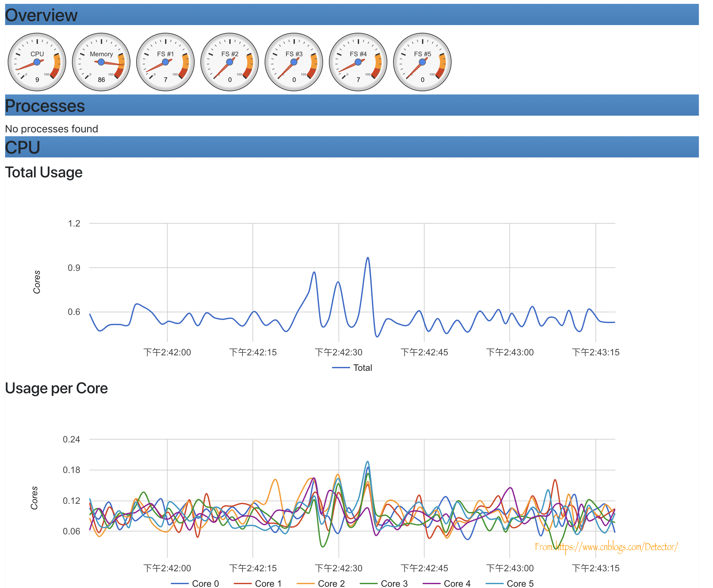Click the Usage per Core heading
Viewport: 713px width, 588px height.
click(57, 388)
